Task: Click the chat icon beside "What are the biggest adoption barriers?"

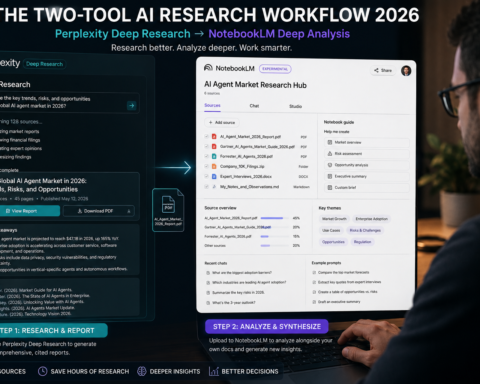Action: (x=208, y=273)
